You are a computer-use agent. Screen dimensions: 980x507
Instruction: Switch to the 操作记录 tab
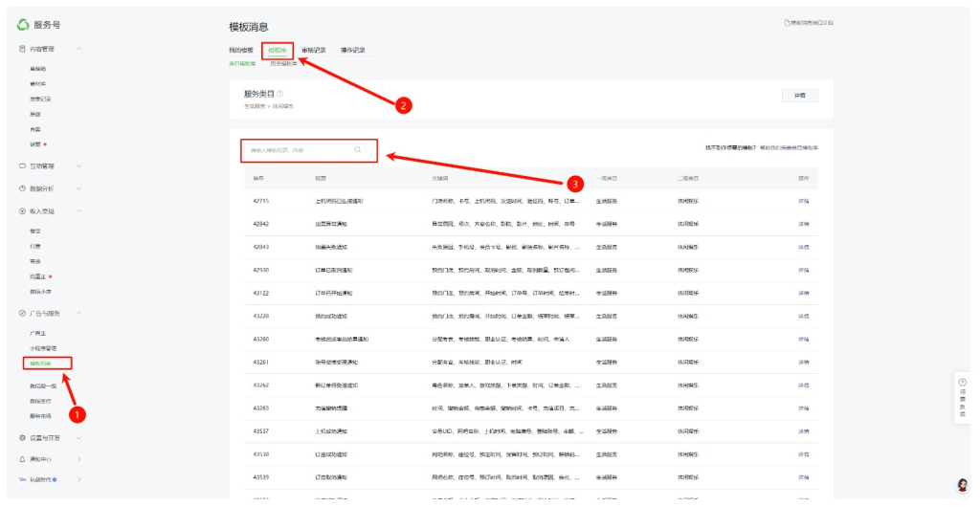[352, 50]
